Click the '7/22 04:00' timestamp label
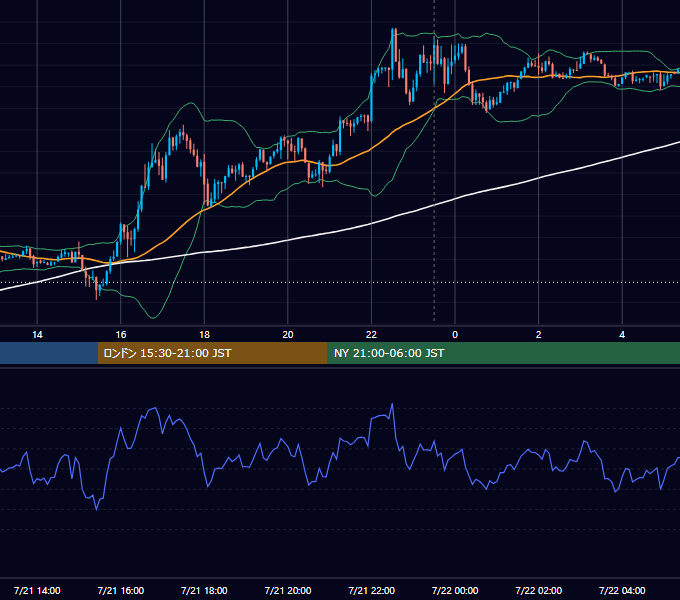 [622, 590]
